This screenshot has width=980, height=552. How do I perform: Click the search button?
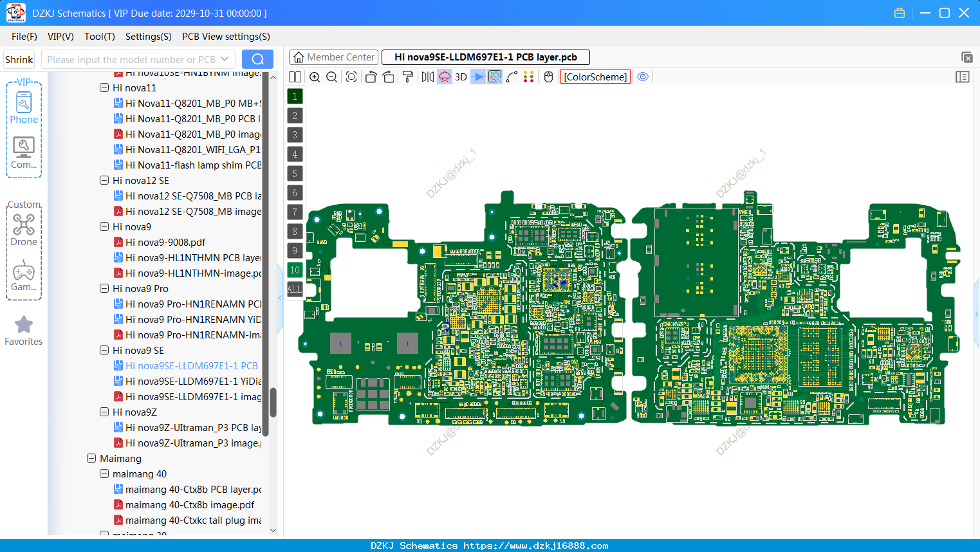click(257, 59)
